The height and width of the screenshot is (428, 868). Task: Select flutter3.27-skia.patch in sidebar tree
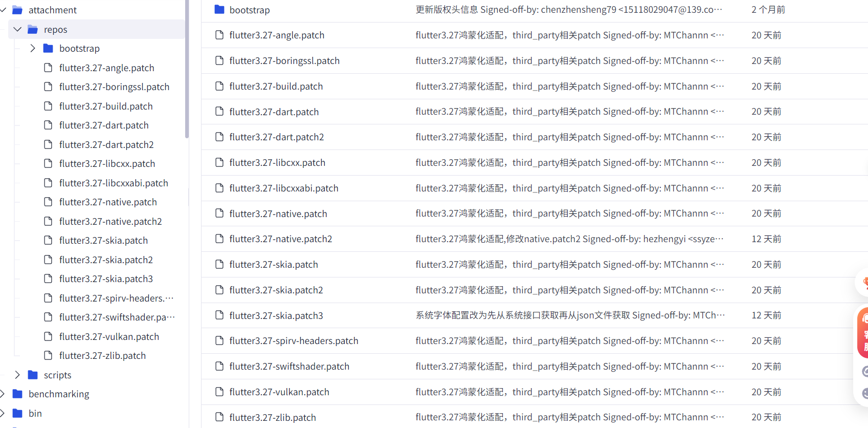(x=103, y=240)
